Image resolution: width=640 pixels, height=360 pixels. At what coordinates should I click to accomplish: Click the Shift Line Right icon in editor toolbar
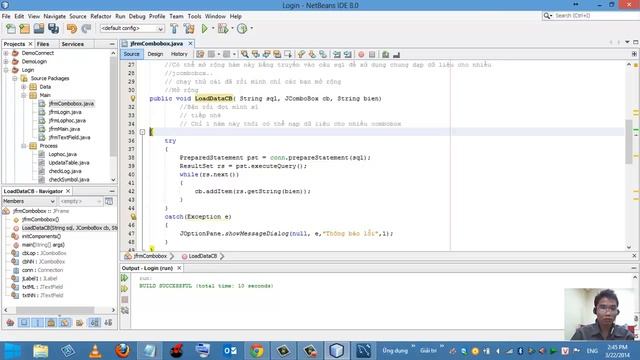tap(348, 54)
